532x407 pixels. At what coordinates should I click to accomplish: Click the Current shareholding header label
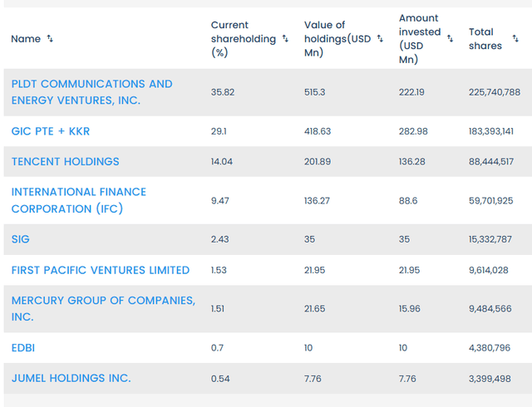point(241,39)
